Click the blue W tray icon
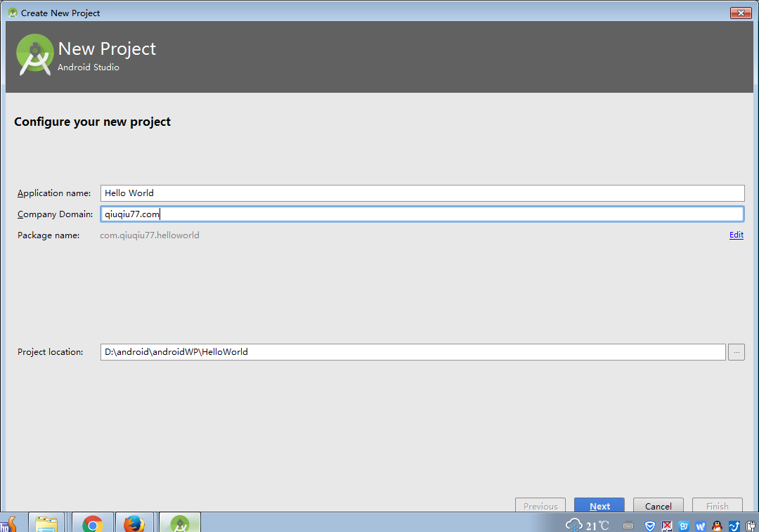This screenshot has width=759, height=532. pyautogui.click(x=701, y=526)
